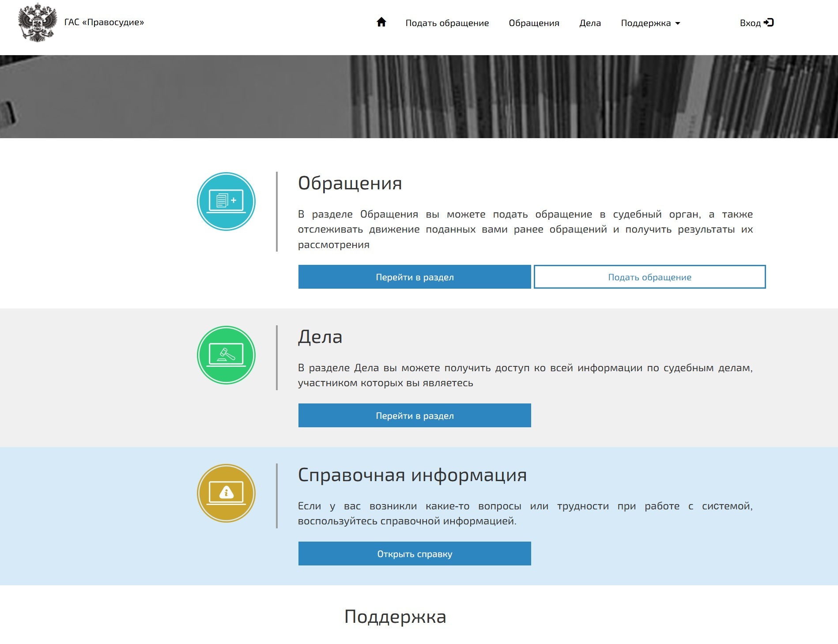
Task: Click the login arrow icon beside Вход
Action: point(769,23)
